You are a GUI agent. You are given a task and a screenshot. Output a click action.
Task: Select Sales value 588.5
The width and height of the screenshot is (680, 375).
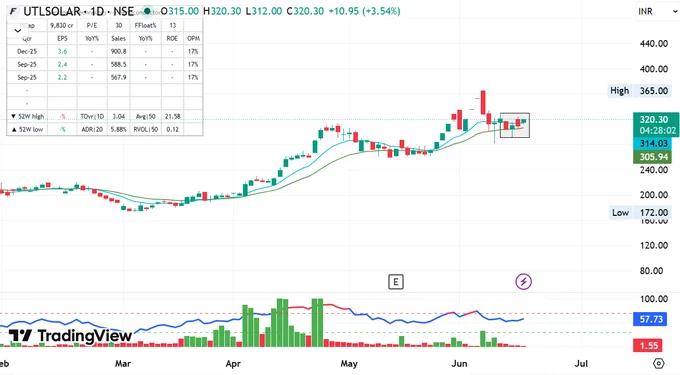coord(118,65)
